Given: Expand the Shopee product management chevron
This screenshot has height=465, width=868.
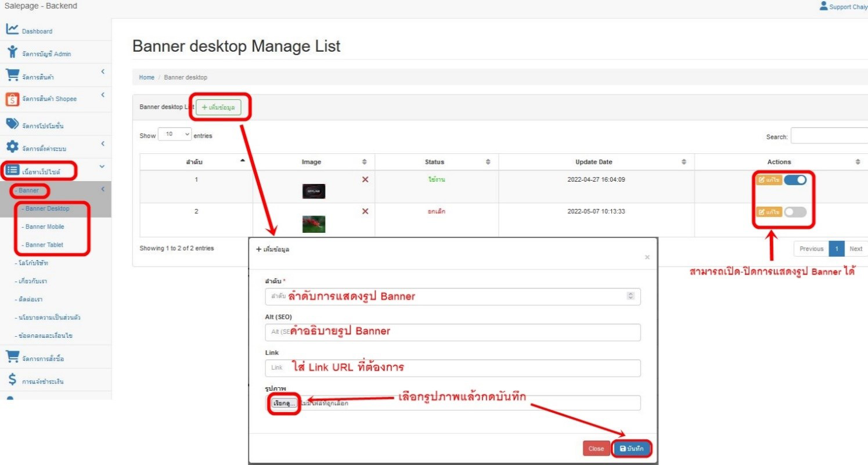Looking at the screenshot, I should 102,95.
